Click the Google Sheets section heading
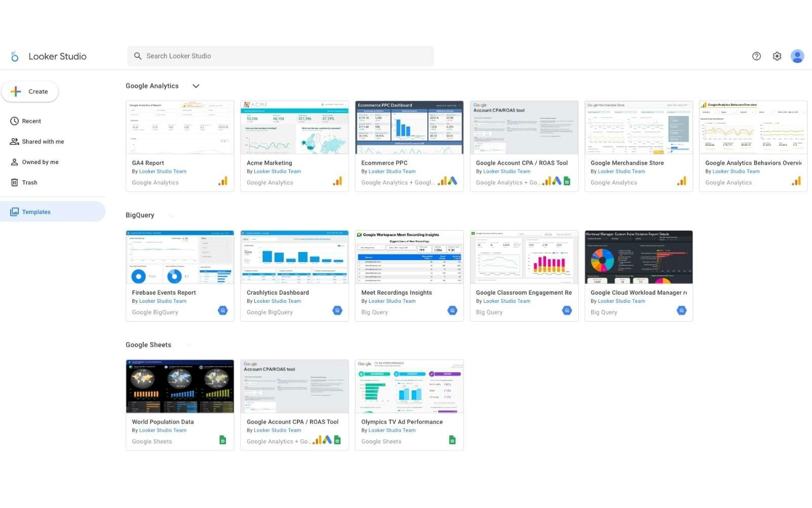This screenshot has height=508, width=812. point(149,345)
